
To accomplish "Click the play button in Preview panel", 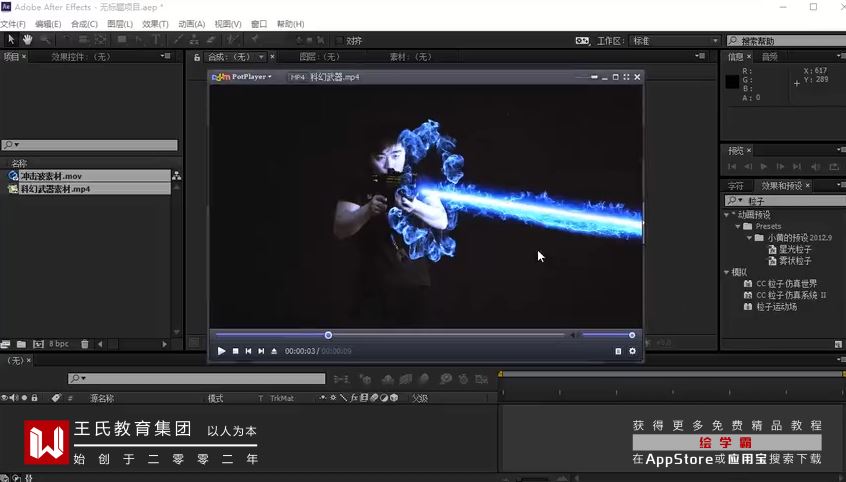I will pyautogui.click(x=763, y=167).
